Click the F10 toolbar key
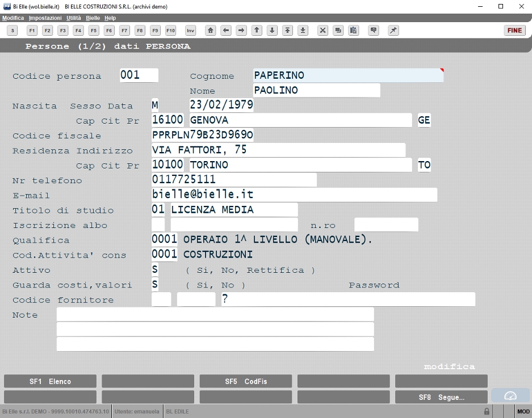 171,31
